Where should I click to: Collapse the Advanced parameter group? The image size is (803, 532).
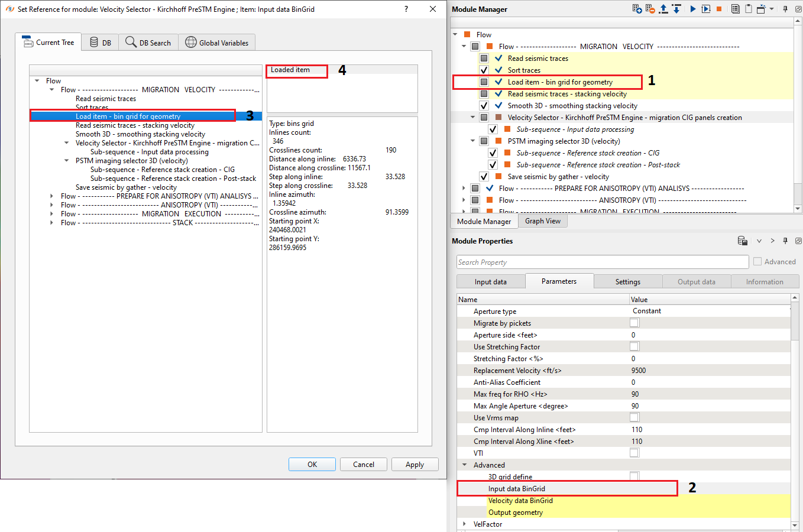click(x=464, y=465)
